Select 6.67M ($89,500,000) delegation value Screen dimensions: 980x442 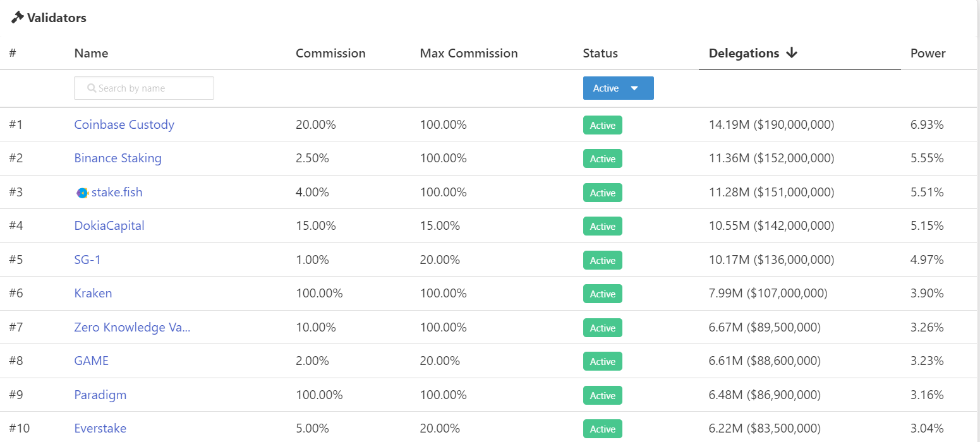coord(765,327)
